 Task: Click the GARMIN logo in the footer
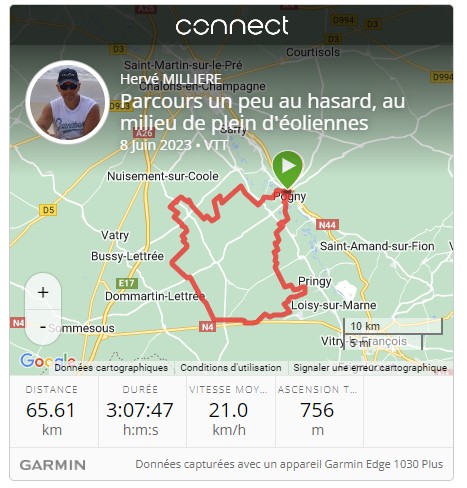(x=53, y=465)
